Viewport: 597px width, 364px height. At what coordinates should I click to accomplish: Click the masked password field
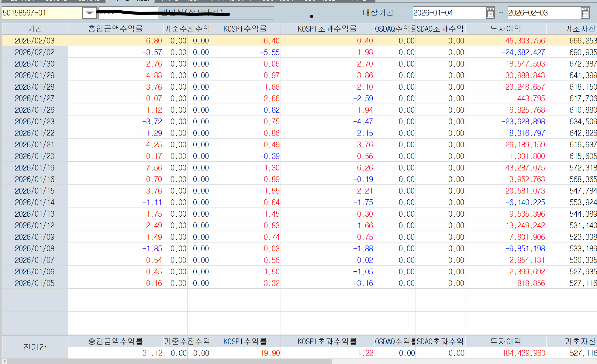point(128,13)
